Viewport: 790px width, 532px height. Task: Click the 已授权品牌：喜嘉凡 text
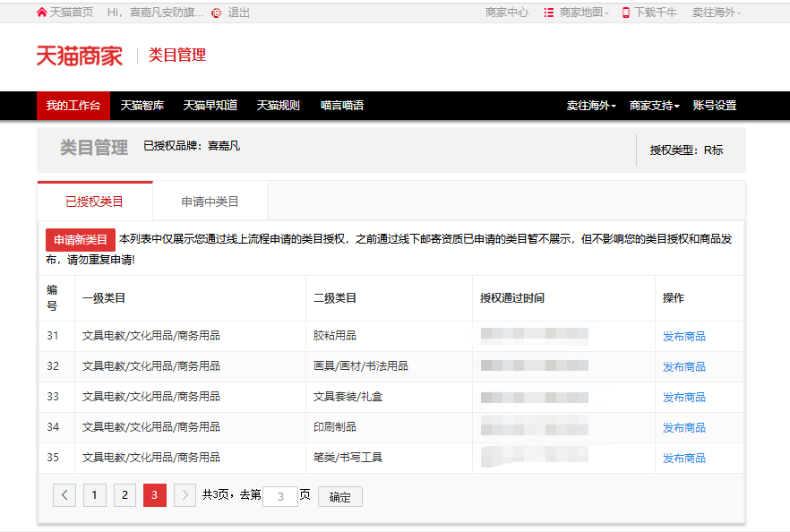(x=192, y=146)
